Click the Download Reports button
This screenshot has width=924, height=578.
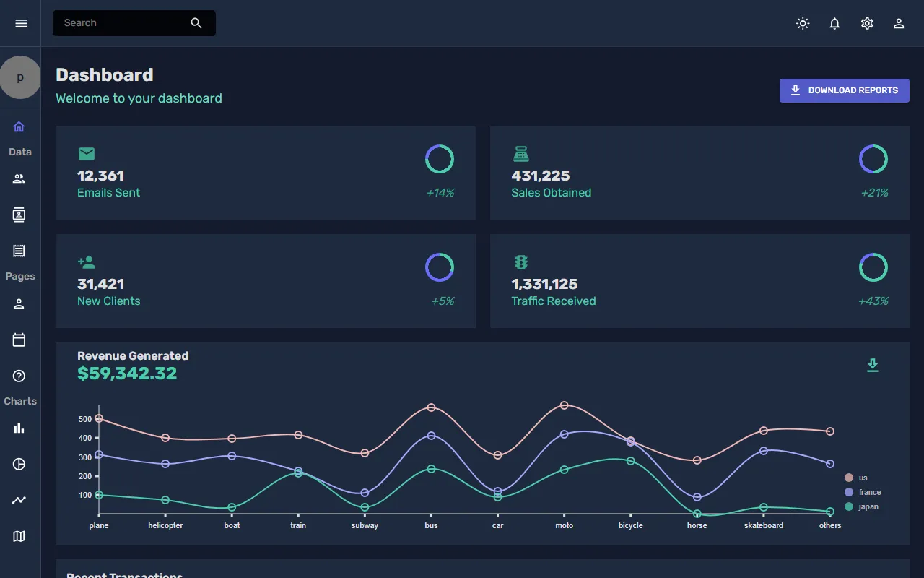point(845,90)
